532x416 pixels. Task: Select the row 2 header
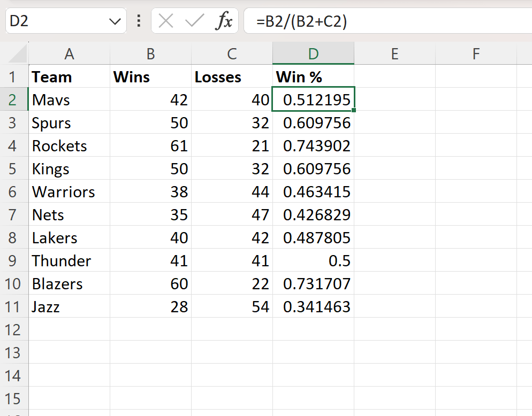point(14,99)
